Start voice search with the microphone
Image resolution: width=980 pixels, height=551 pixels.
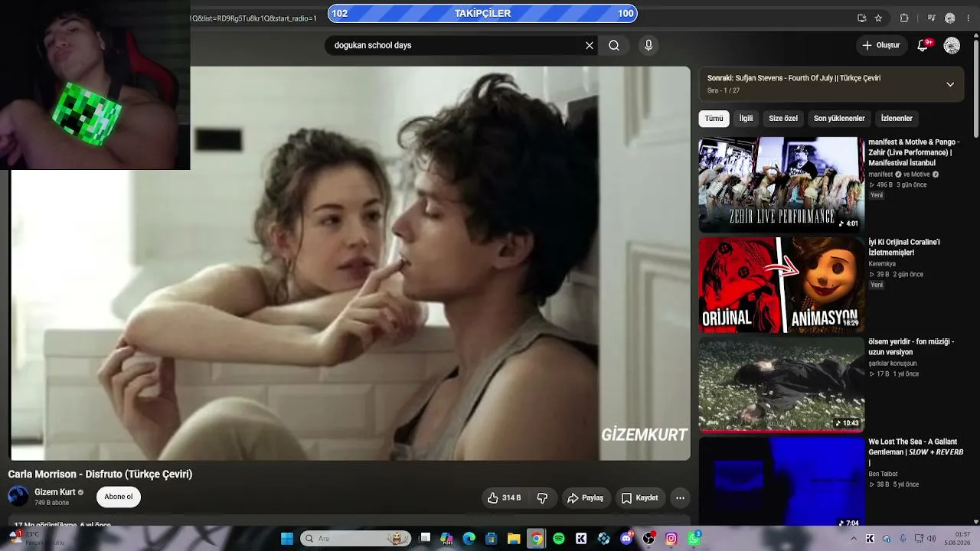pyautogui.click(x=648, y=45)
